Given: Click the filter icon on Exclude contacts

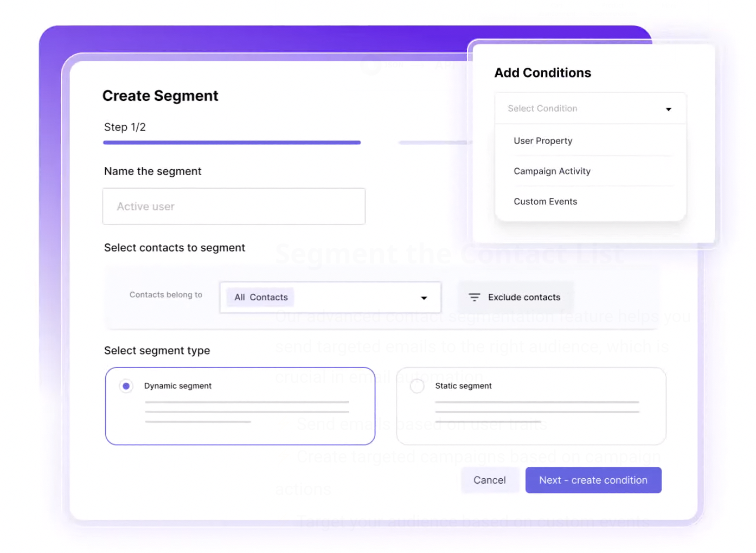Looking at the screenshot, I should (x=475, y=297).
